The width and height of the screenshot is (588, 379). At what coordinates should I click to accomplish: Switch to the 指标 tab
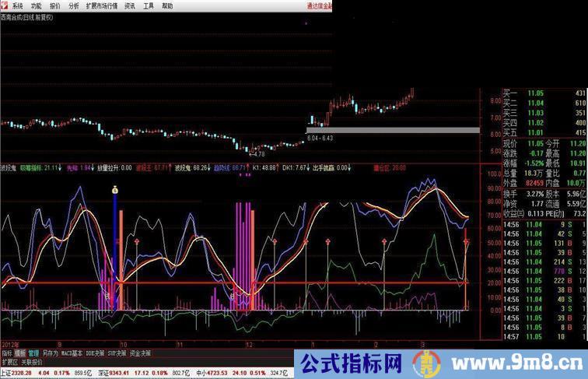[7, 353]
